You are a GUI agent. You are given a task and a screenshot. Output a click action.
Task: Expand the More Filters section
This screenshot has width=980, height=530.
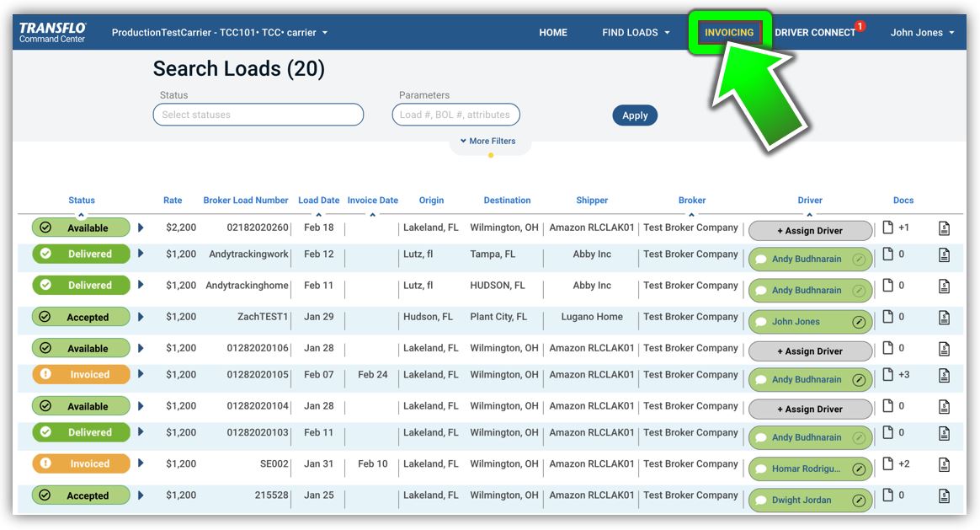(x=488, y=142)
